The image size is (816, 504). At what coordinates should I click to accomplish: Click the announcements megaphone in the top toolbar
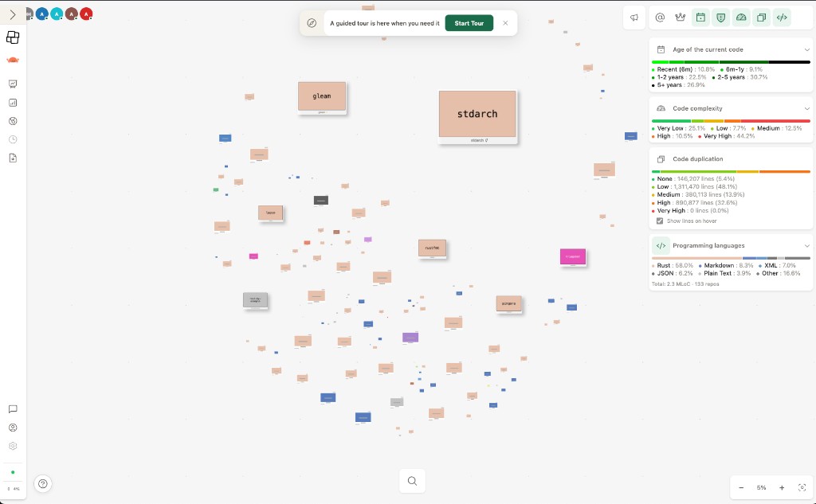coord(634,17)
